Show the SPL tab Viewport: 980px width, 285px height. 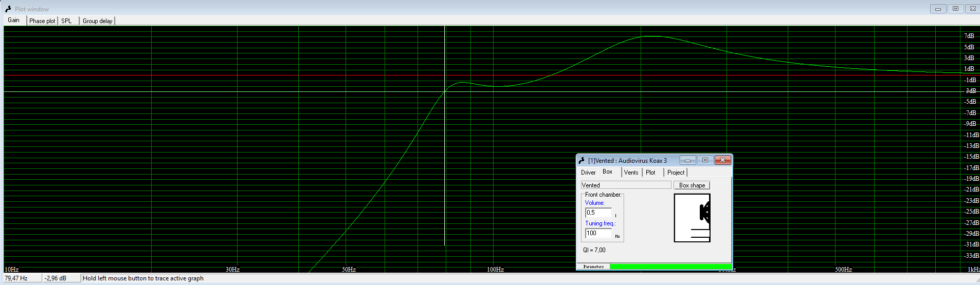[67, 21]
